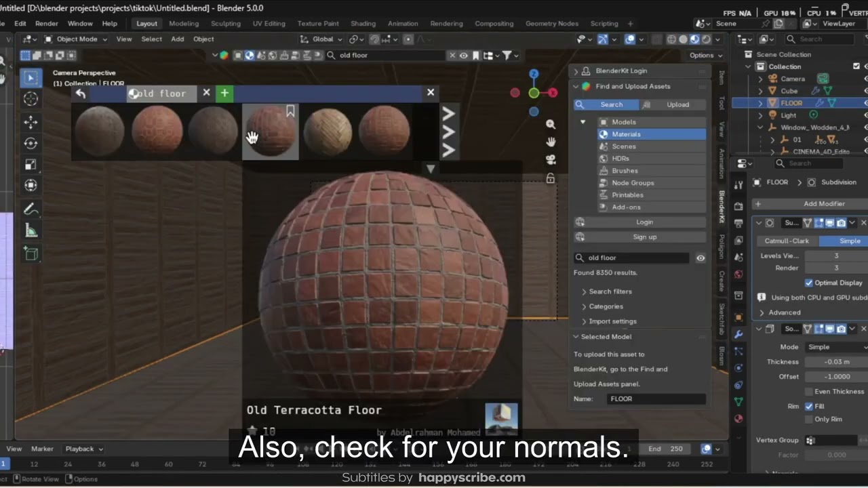This screenshot has width=868, height=488.
Task: Open Options dropdown in viewport header
Action: click(x=705, y=56)
